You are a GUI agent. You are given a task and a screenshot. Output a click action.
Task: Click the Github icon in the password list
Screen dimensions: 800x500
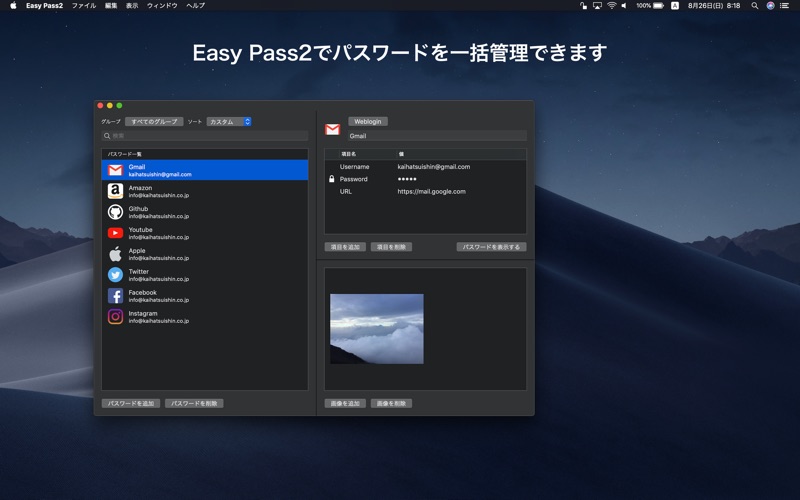(115, 212)
